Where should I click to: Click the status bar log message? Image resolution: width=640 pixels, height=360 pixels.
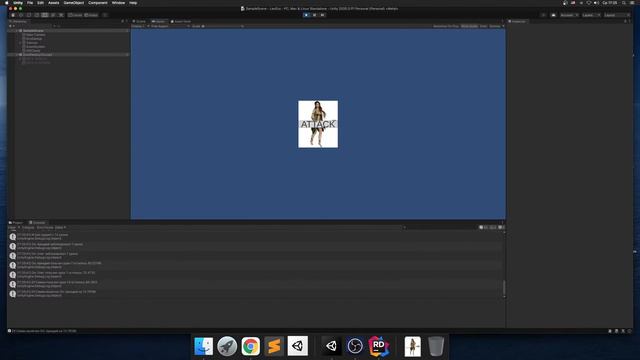click(x=43, y=331)
